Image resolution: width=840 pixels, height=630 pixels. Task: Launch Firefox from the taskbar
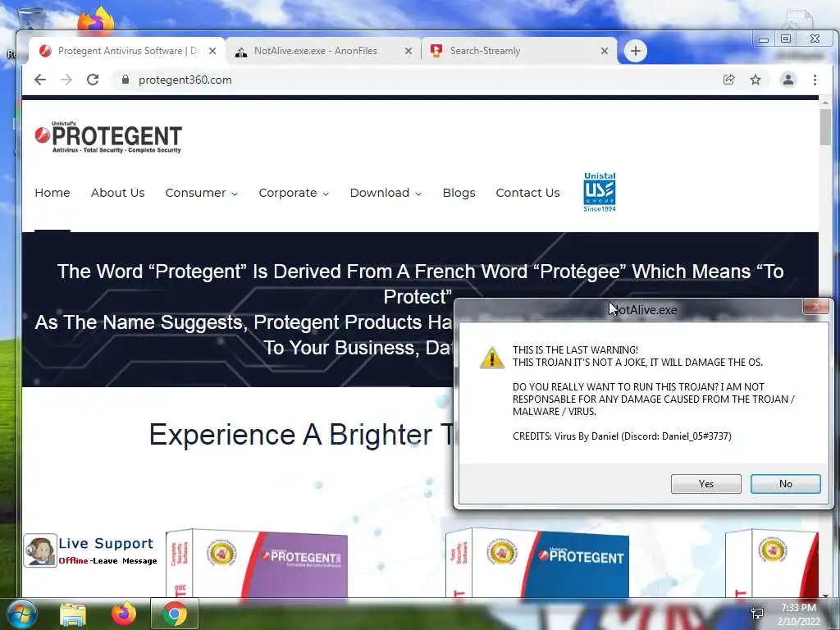point(124,614)
